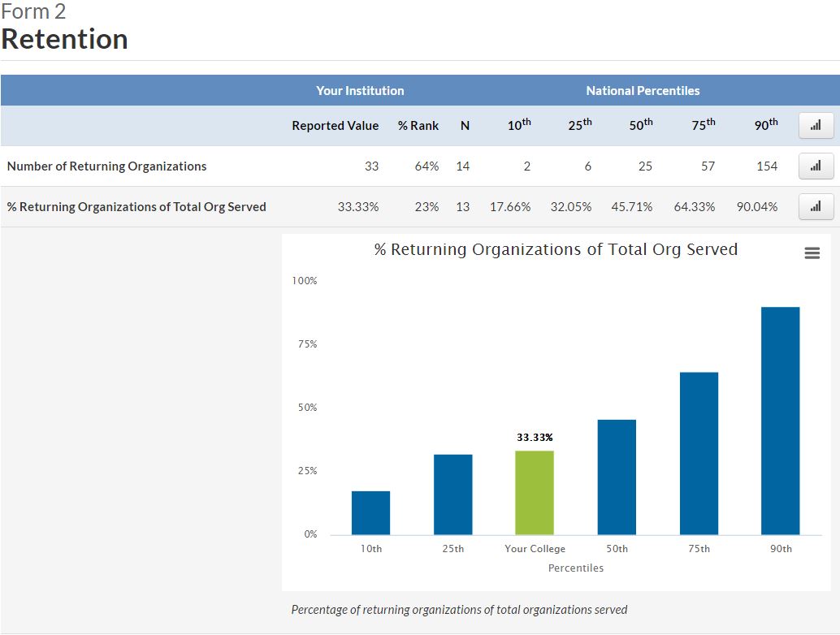This screenshot has height=635, width=840.
Task: Click the 75th percentile chart bar
Action: tap(699, 453)
